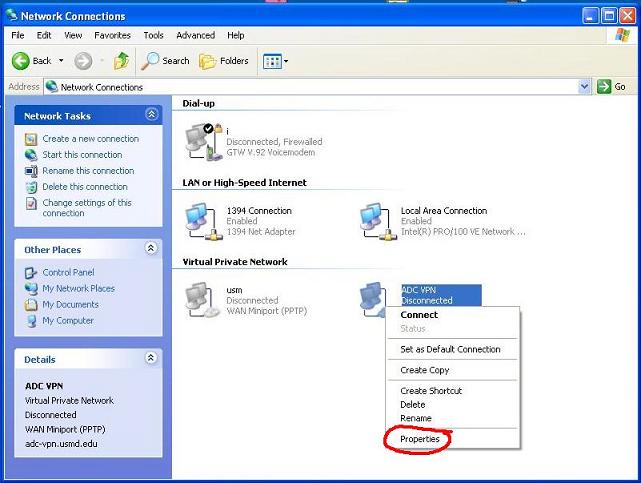Open the Advanced menu
This screenshot has height=483, width=641.
195,36
